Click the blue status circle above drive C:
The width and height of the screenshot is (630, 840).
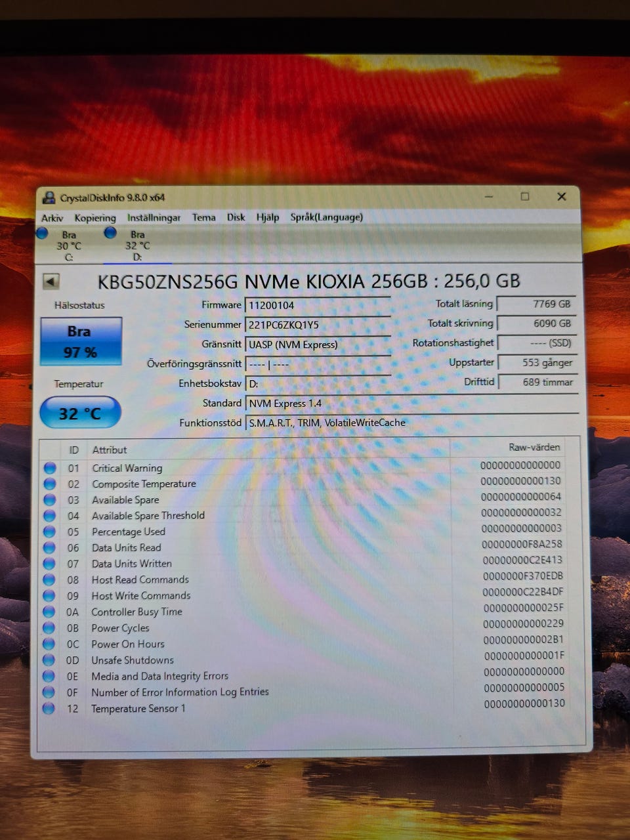[x=43, y=233]
